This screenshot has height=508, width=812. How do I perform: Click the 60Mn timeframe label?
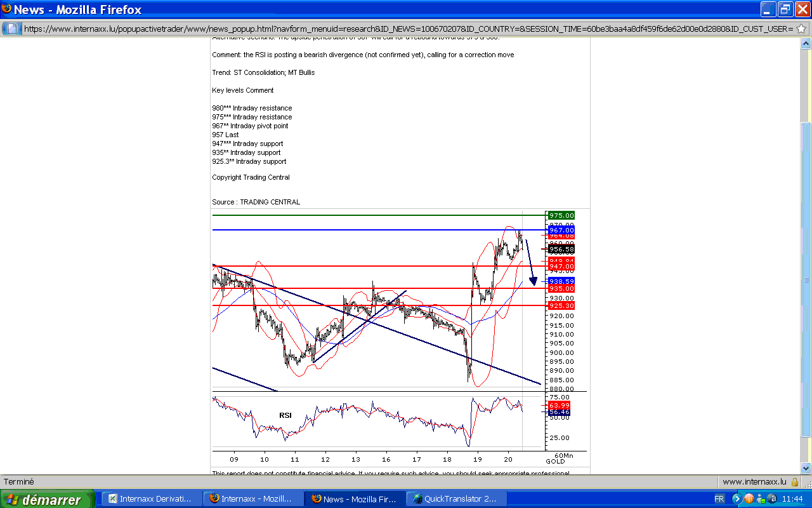[x=563, y=455]
